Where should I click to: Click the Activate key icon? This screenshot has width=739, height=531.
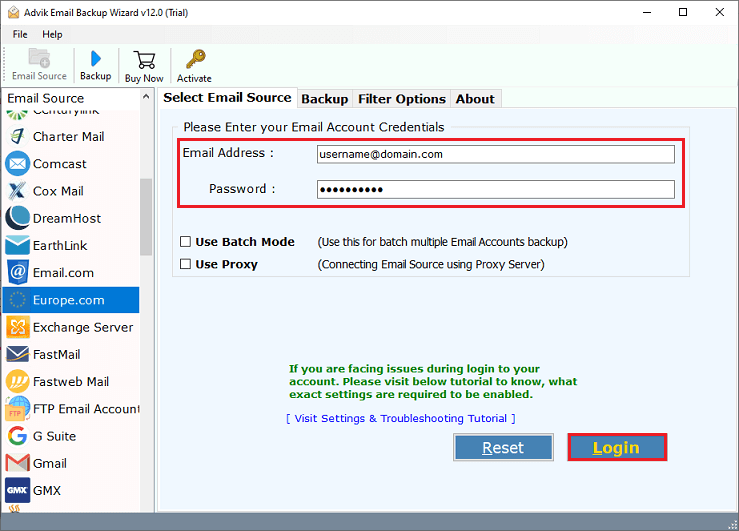click(196, 59)
